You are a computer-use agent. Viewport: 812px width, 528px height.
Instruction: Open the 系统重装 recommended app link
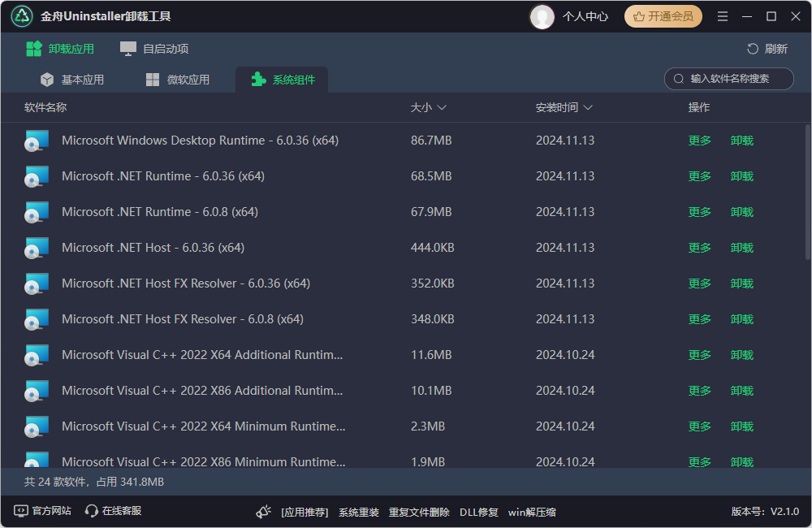[359, 513]
